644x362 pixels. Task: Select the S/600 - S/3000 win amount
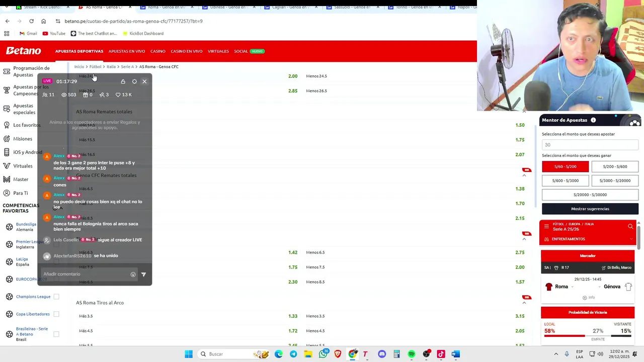(x=566, y=180)
